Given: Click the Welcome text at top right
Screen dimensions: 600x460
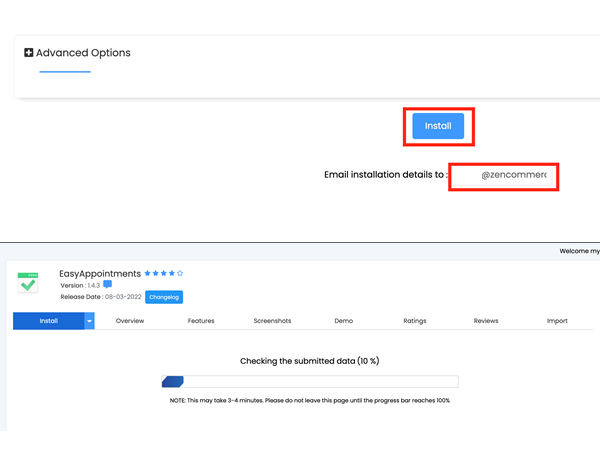Looking at the screenshot, I should tap(579, 251).
